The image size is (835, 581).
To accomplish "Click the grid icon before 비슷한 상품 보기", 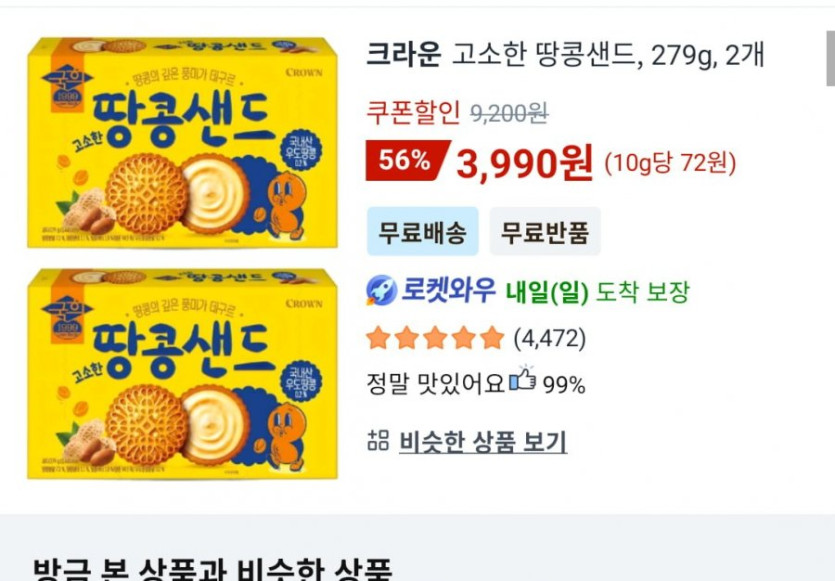I will [x=378, y=440].
